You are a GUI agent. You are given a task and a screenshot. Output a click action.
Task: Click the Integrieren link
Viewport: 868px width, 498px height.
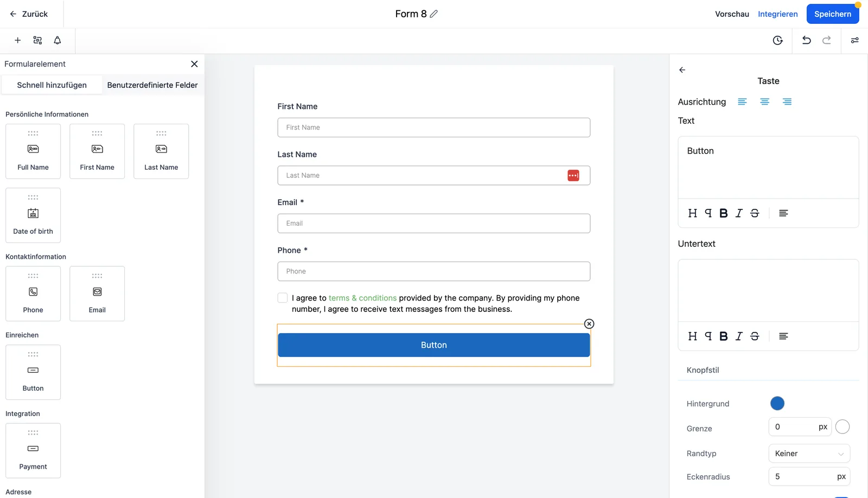(778, 14)
